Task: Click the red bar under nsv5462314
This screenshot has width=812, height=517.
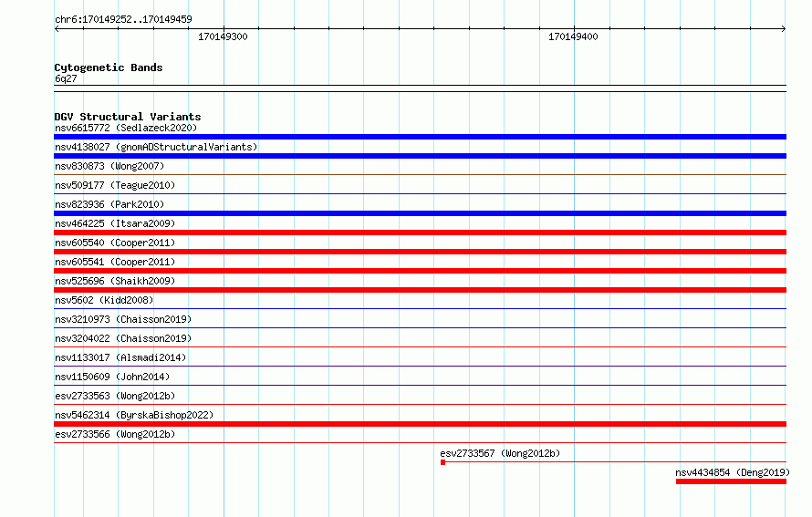Action: (x=420, y=424)
